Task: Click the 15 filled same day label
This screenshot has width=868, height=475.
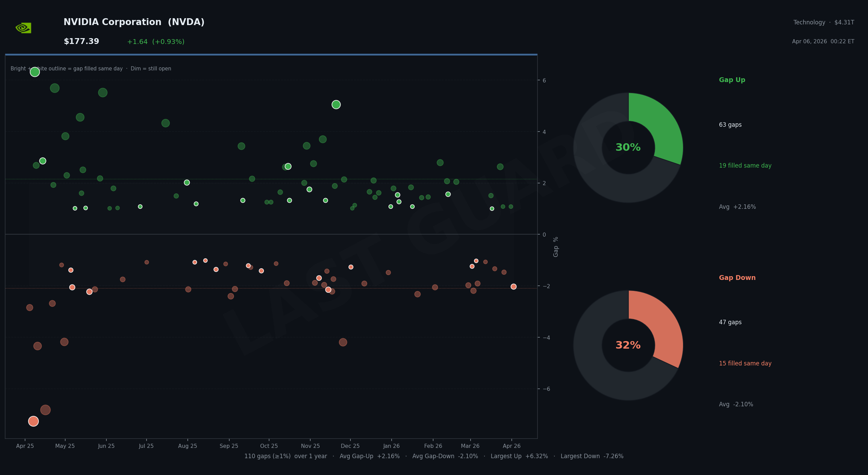Action: pyautogui.click(x=745, y=363)
